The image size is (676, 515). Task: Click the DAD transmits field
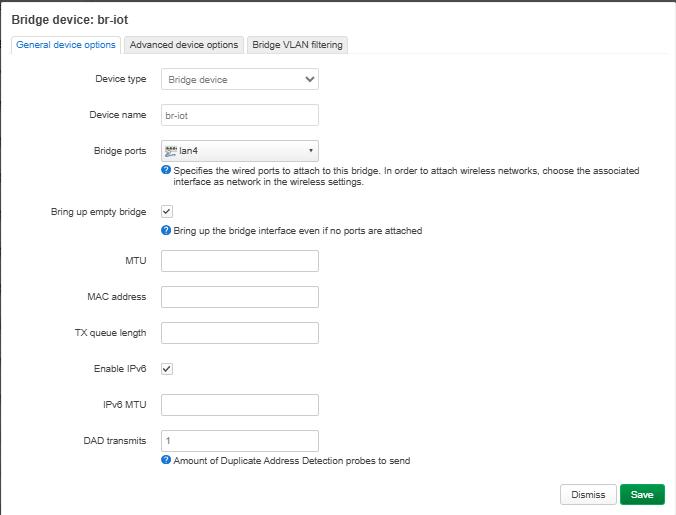pos(240,441)
